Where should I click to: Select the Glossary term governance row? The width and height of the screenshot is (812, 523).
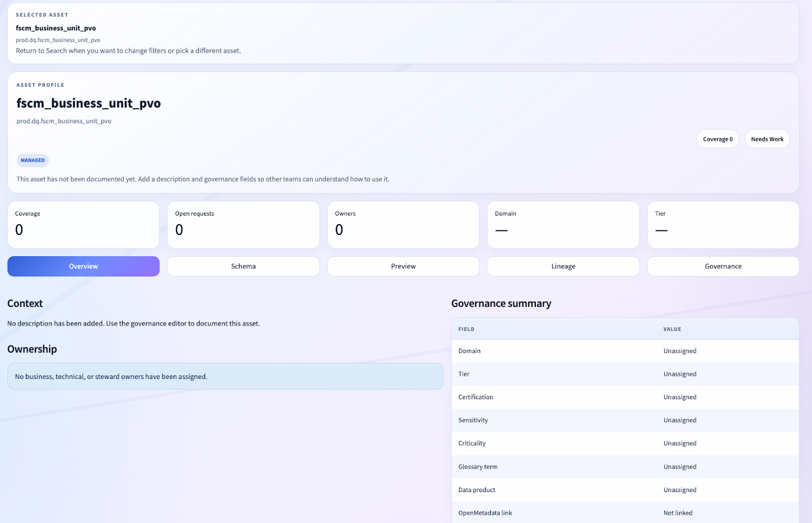tap(625, 467)
